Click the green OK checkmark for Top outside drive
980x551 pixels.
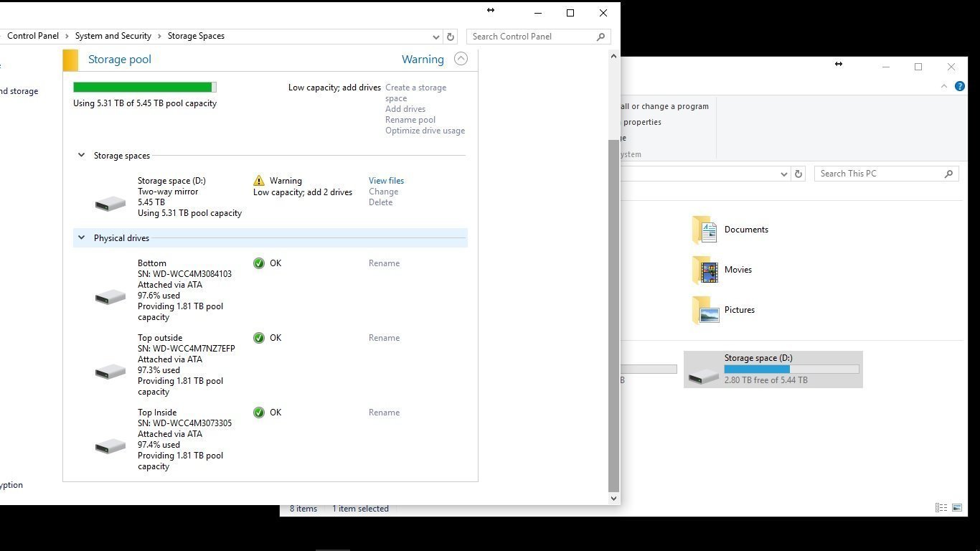tap(259, 338)
